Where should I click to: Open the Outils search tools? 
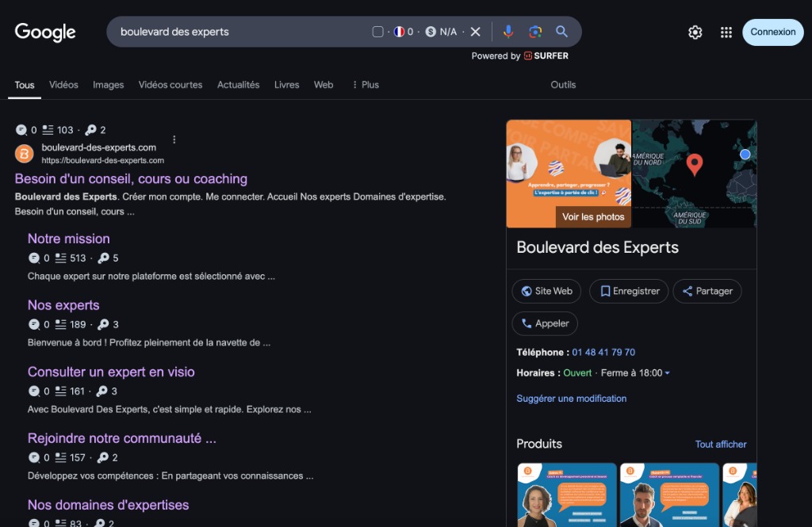(x=563, y=85)
